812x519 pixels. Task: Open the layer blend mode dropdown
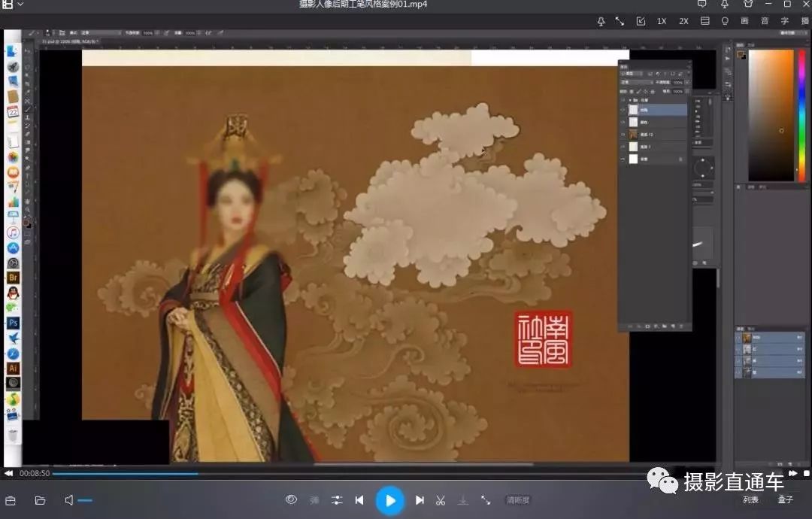click(636, 82)
